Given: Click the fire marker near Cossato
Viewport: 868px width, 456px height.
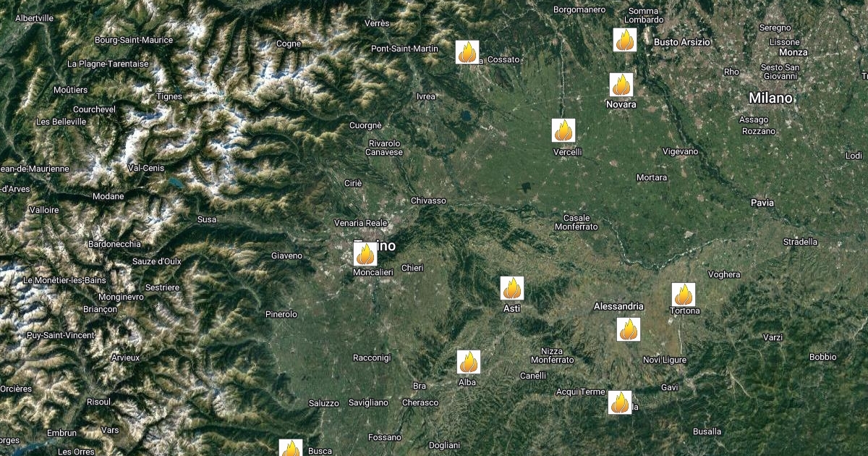Looking at the screenshot, I should [x=467, y=52].
